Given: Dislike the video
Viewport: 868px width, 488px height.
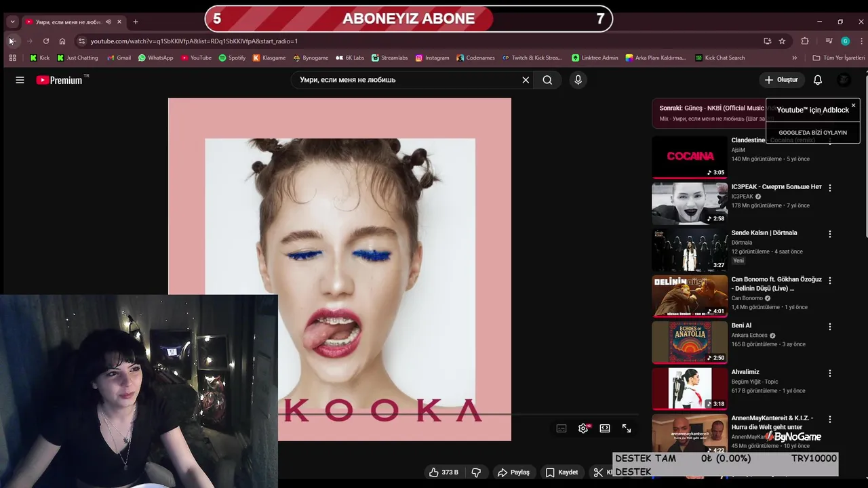Looking at the screenshot, I should click(x=476, y=472).
